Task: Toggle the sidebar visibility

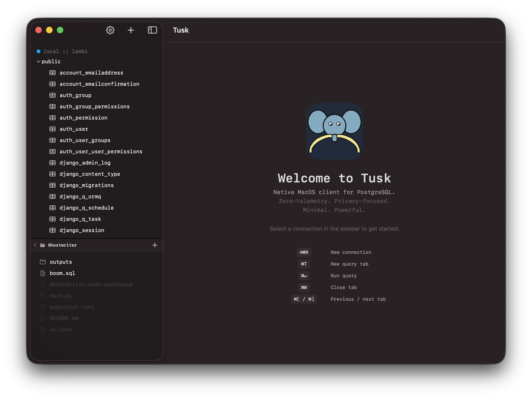Action: click(x=152, y=30)
